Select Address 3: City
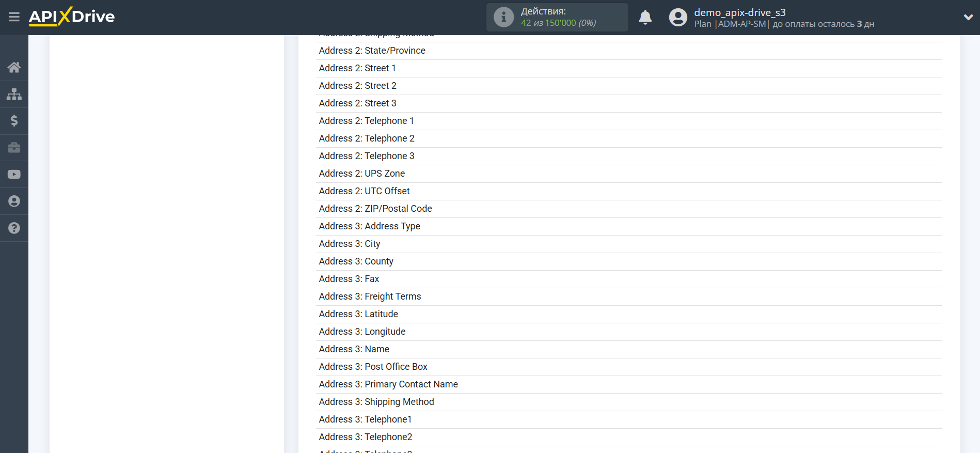980x453 pixels. coord(629,244)
